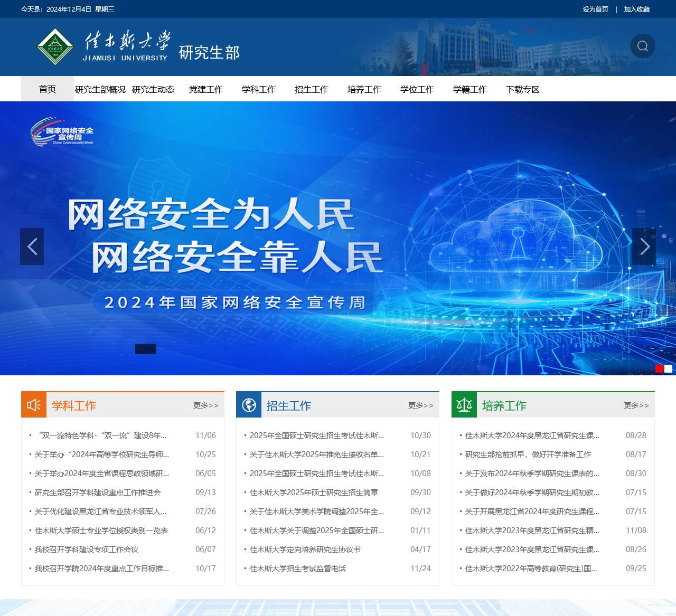
Task: Click the 加入收藏 link
Action: (x=636, y=9)
